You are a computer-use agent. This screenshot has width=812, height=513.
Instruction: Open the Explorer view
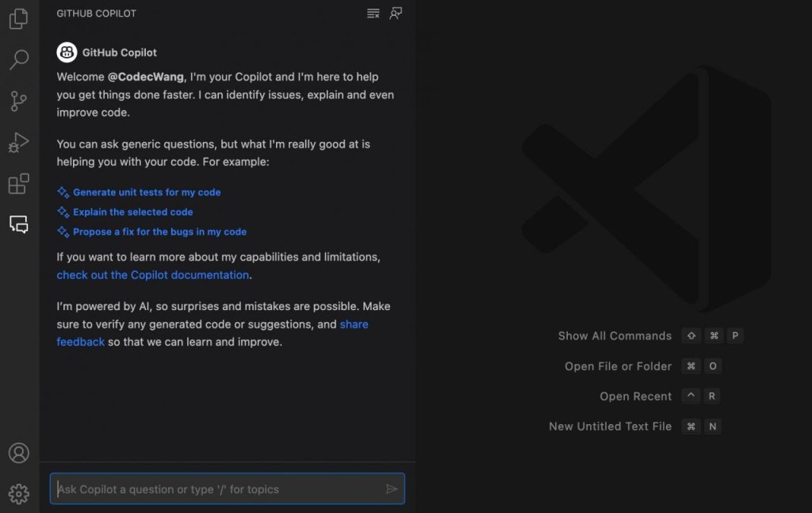click(x=19, y=19)
